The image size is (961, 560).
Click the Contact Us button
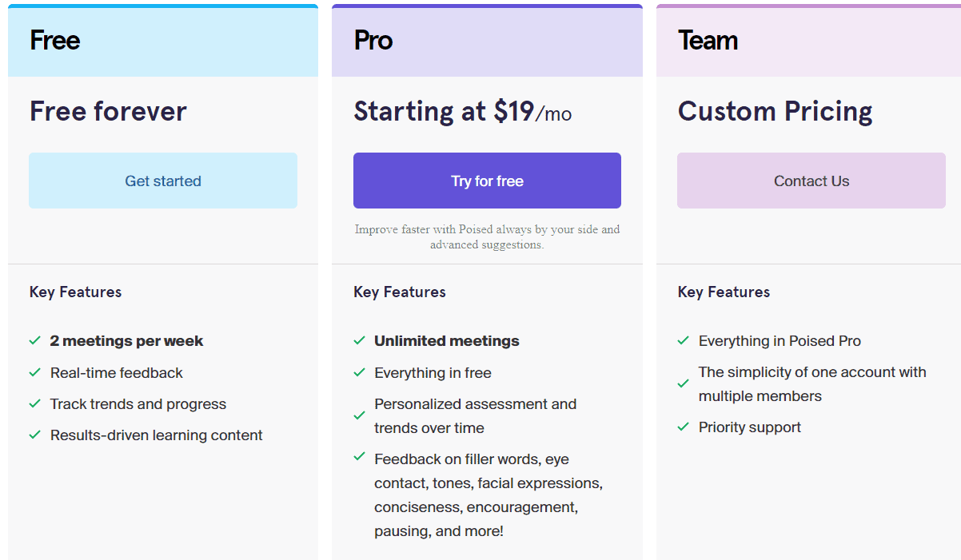click(x=811, y=181)
